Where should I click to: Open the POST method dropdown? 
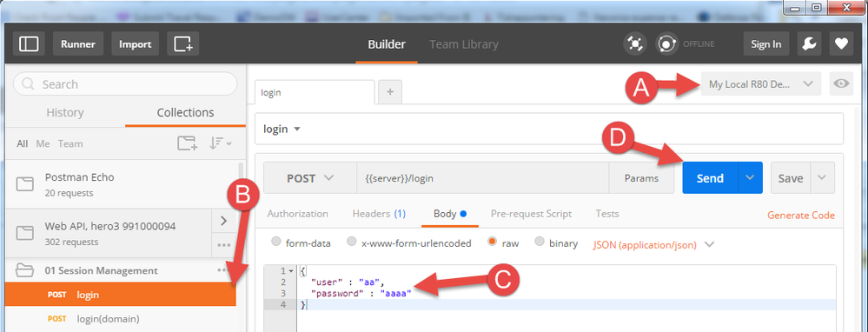point(310,178)
